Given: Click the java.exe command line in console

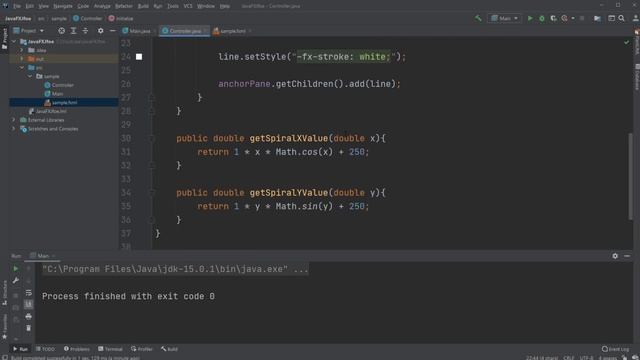Looking at the screenshot, I should point(175,269).
